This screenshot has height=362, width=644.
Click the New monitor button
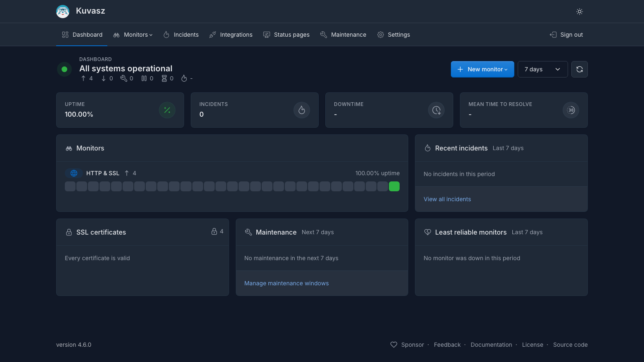click(482, 69)
